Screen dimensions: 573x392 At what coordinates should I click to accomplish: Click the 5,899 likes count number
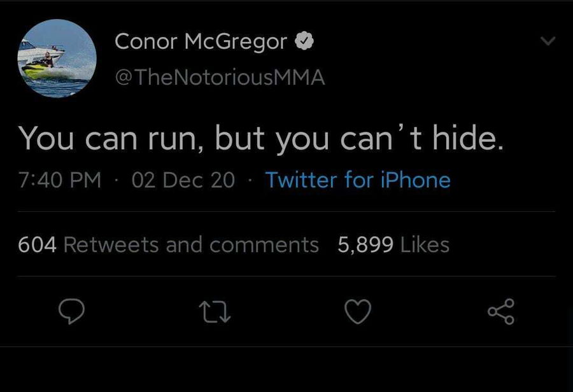click(x=365, y=245)
